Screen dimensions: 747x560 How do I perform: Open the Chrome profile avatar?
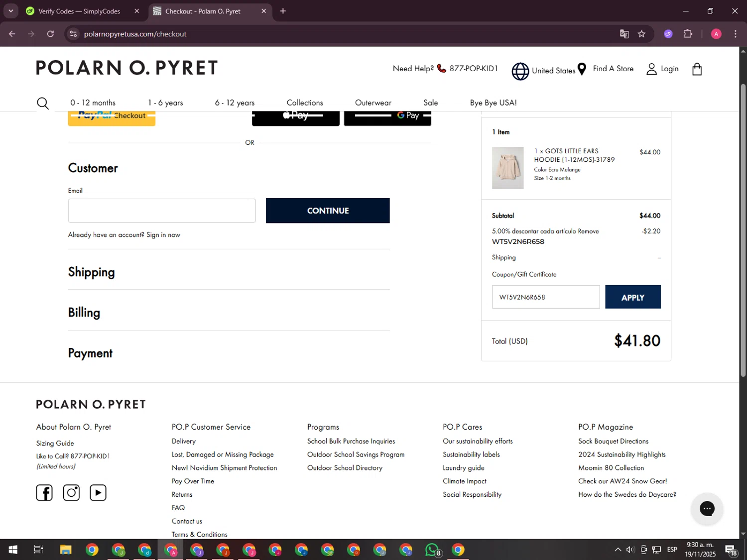point(716,34)
